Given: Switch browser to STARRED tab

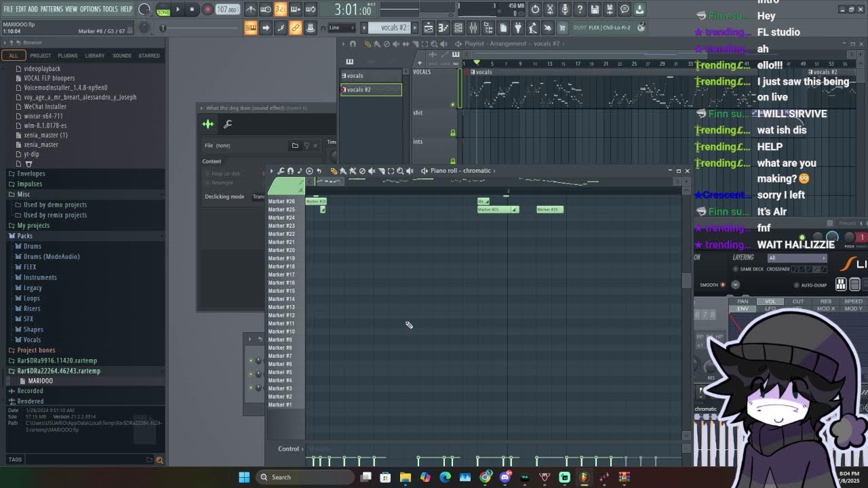Looking at the screenshot, I should pos(149,56).
